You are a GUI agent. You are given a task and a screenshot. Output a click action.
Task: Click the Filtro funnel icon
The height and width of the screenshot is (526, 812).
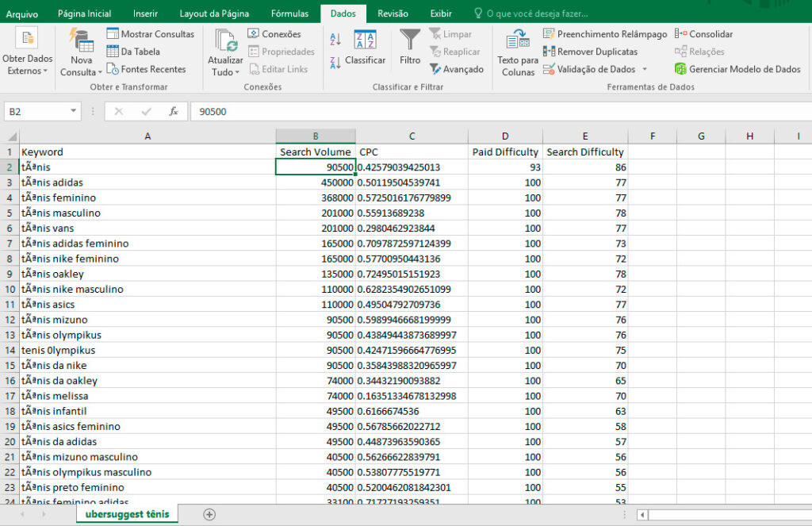[x=410, y=40]
